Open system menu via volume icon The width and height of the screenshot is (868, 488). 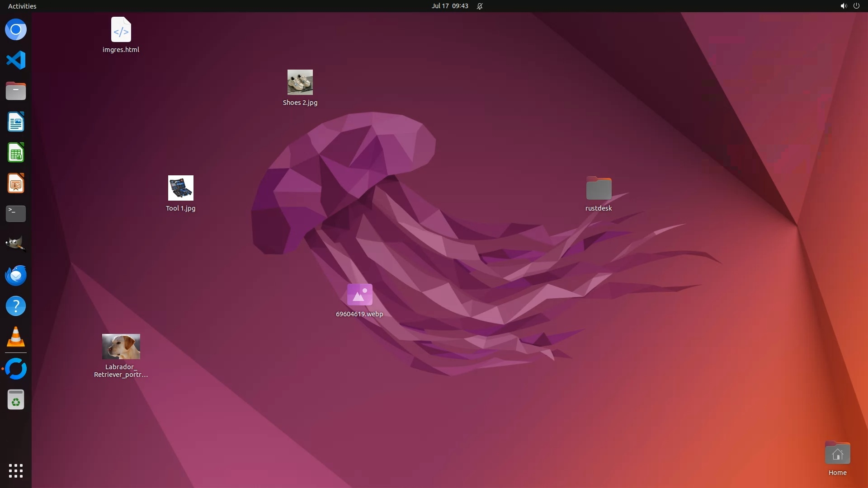[x=843, y=6]
